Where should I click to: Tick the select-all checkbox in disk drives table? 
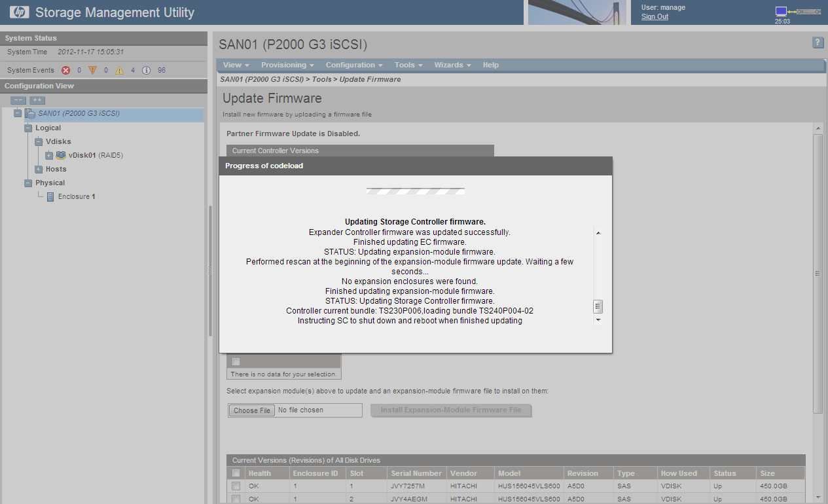click(236, 473)
